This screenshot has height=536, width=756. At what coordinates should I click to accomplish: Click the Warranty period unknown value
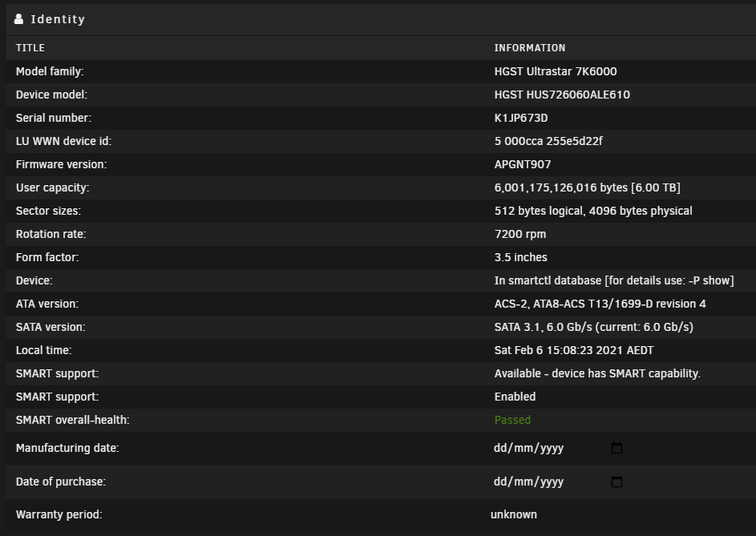(x=513, y=514)
